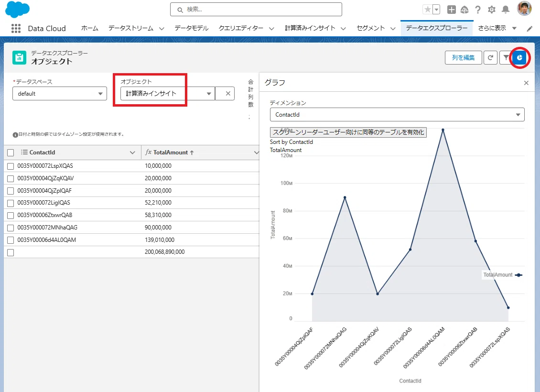540x392 pixels.
Task: Open the filter funnel icon
Action: pyautogui.click(x=505, y=57)
